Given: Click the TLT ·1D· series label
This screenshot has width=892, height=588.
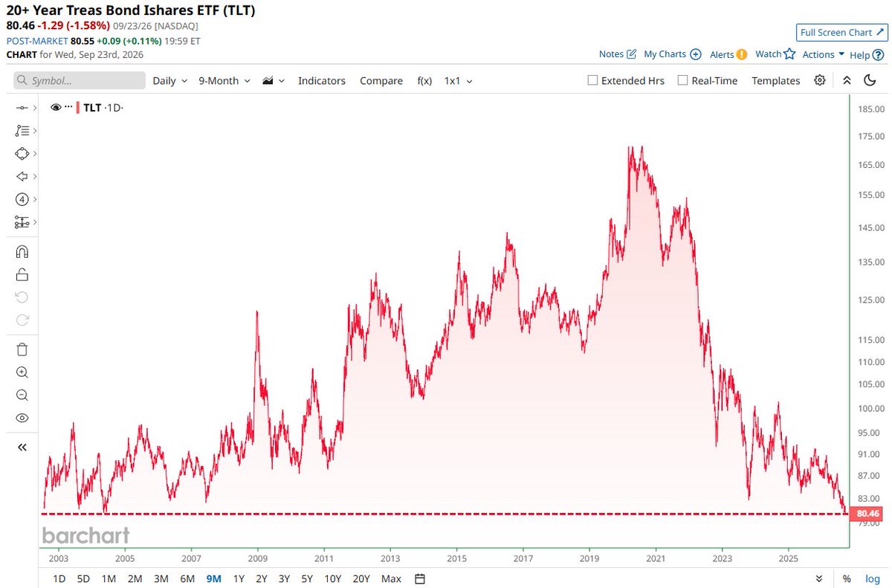Looking at the screenshot, I should pos(103,108).
